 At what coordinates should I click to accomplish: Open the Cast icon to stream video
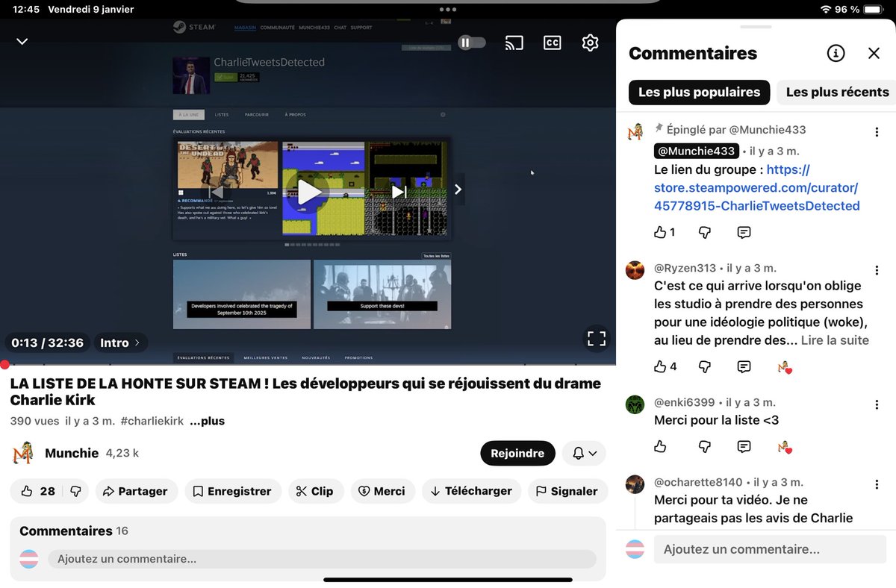pyautogui.click(x=514, y=43)
